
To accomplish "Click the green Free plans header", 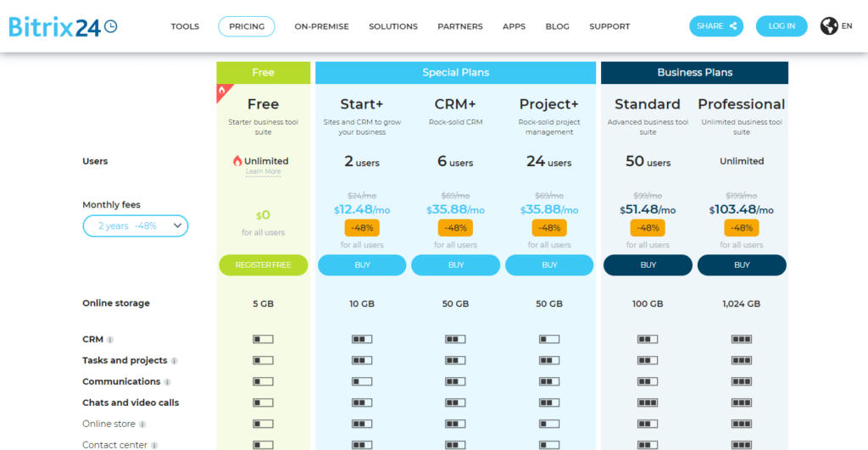I will pos(264,73).
